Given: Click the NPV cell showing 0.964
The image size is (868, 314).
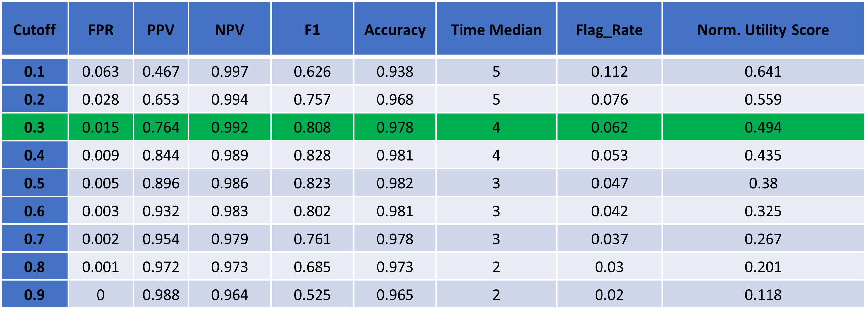Looking at the screenshot, I should coord(230,295).
